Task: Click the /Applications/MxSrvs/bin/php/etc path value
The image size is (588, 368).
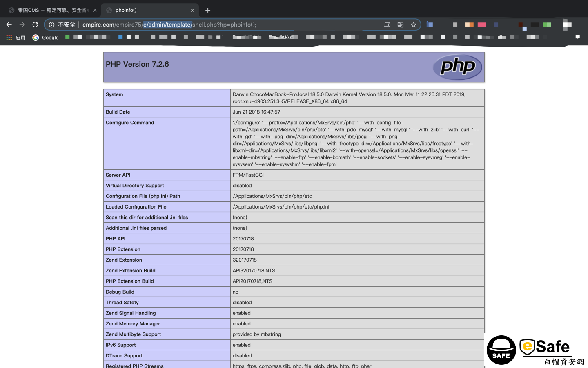Action: (272, 196)
